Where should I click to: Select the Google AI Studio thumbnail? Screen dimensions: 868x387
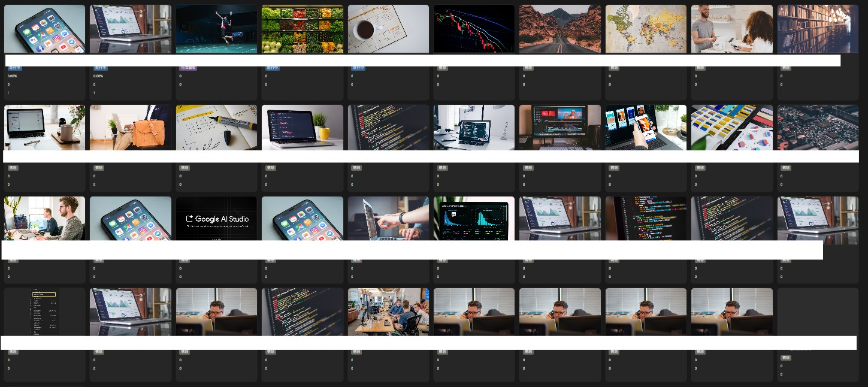[x=216, y=219]
